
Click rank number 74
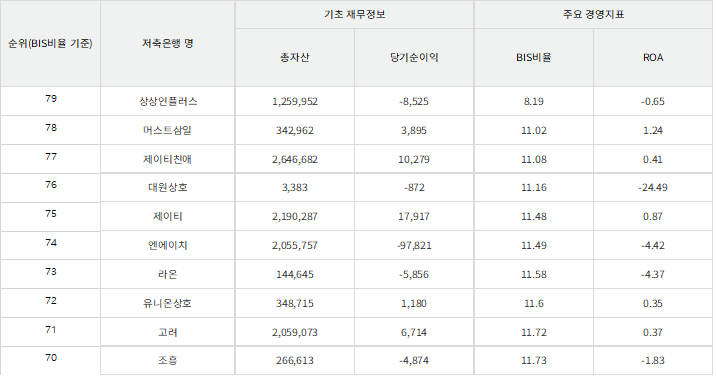(51, 243)
